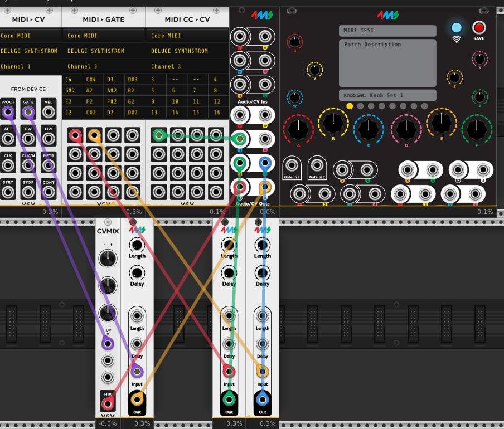Click the MW output jack

point(49,139)
